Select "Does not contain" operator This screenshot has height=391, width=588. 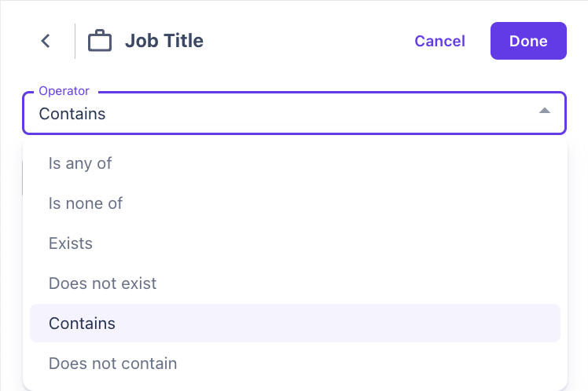[x=112, y=364]
